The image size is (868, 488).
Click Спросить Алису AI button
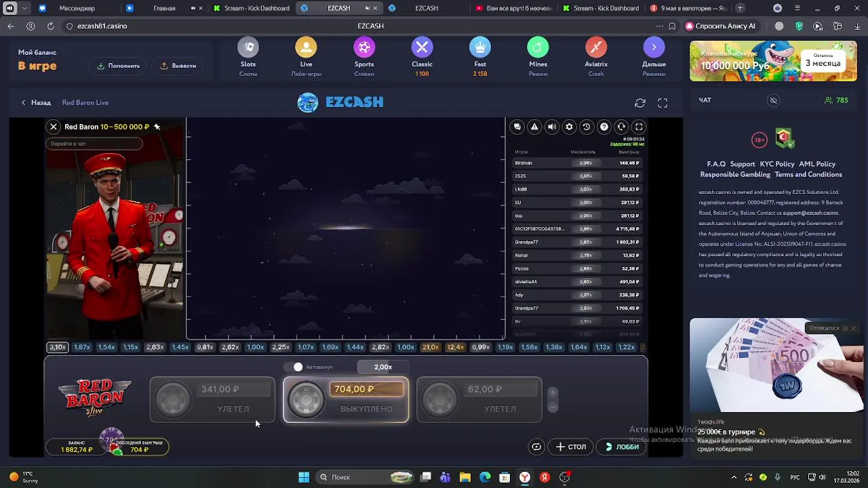pyautogui.click(x=722, y=26)
